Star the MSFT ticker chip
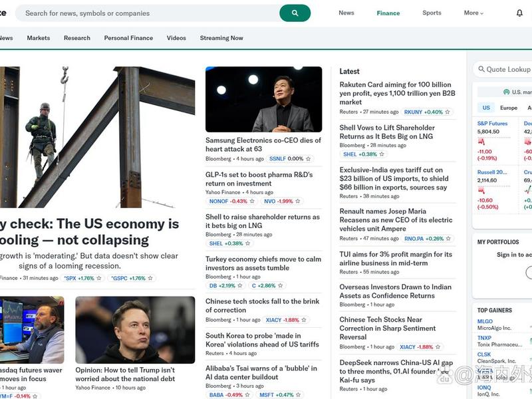The image size is (532, 399). pyautogui.click(x=298, y=395)
